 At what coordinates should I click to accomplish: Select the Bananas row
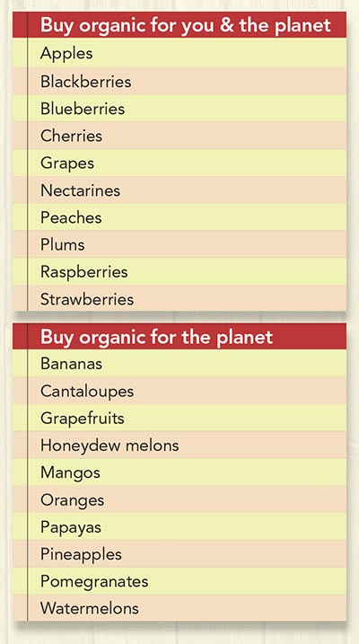179,364
